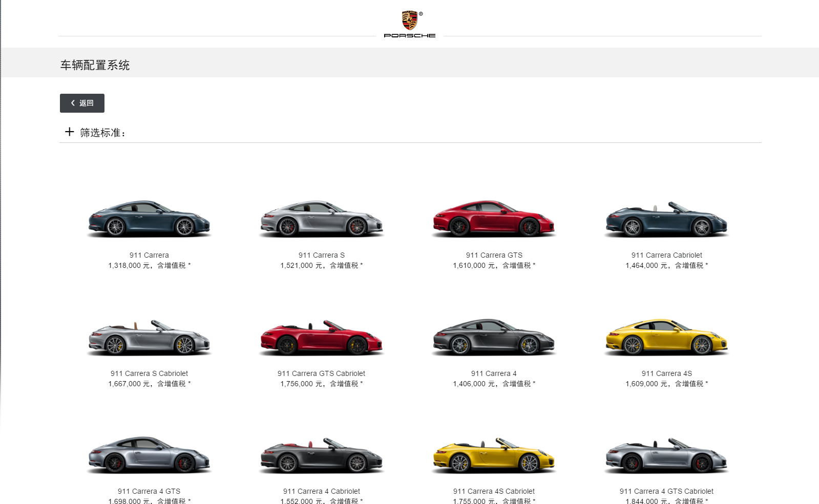This screenshot has width=819, height=504.
Task: Pick the silver 911 Carrera S Cabriolet image
Action: (x=149, y=338)
